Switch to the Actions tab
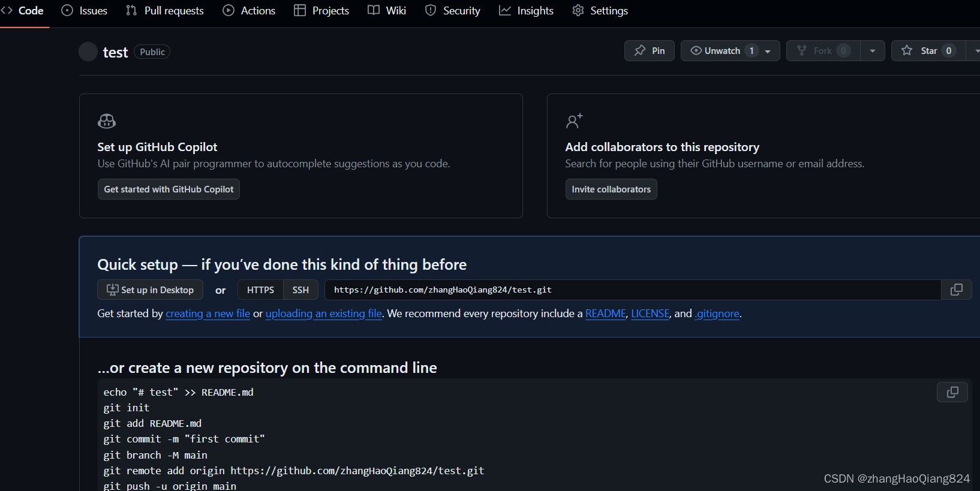The height and width of the screenshot is (491, 980). point(249,11)
